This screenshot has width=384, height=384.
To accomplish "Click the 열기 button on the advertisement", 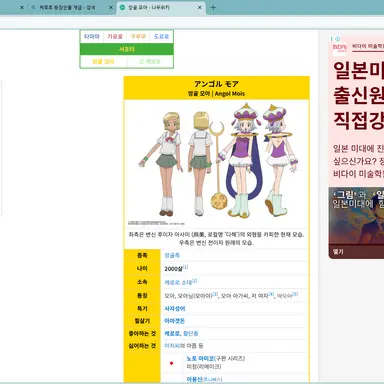I will [x=338, y=252].
